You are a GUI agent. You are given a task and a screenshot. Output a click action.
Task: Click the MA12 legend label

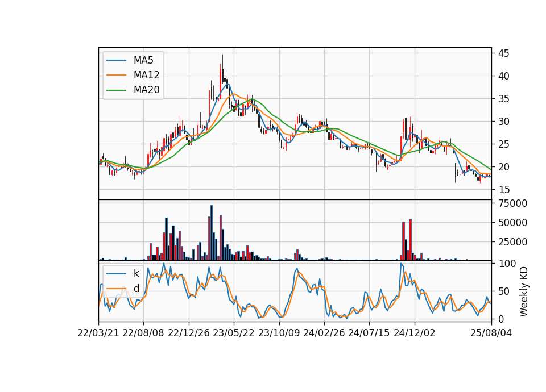tap(146, 75)
